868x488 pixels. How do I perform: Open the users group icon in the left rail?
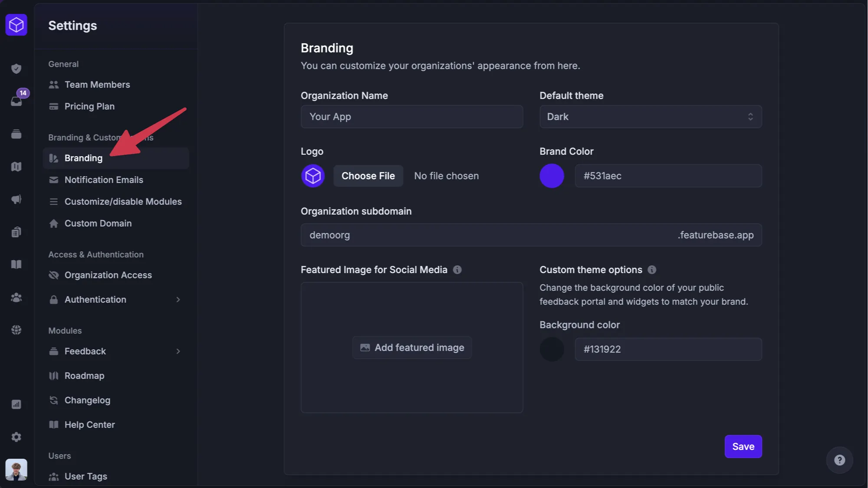(16, 298)
